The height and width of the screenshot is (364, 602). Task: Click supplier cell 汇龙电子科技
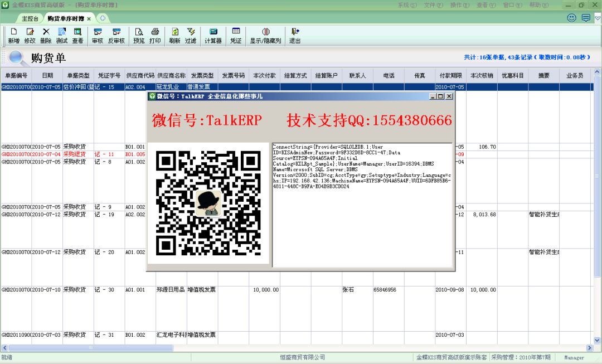coord(171,335)
